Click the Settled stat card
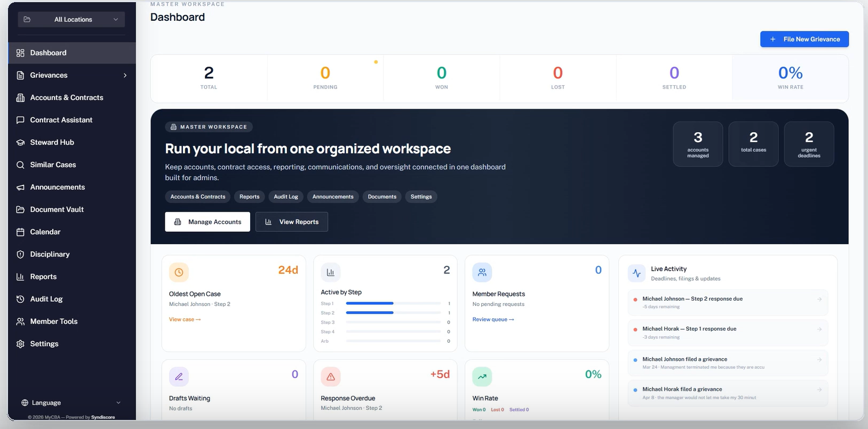Viewport: 868px width, 429px height. 674,78
